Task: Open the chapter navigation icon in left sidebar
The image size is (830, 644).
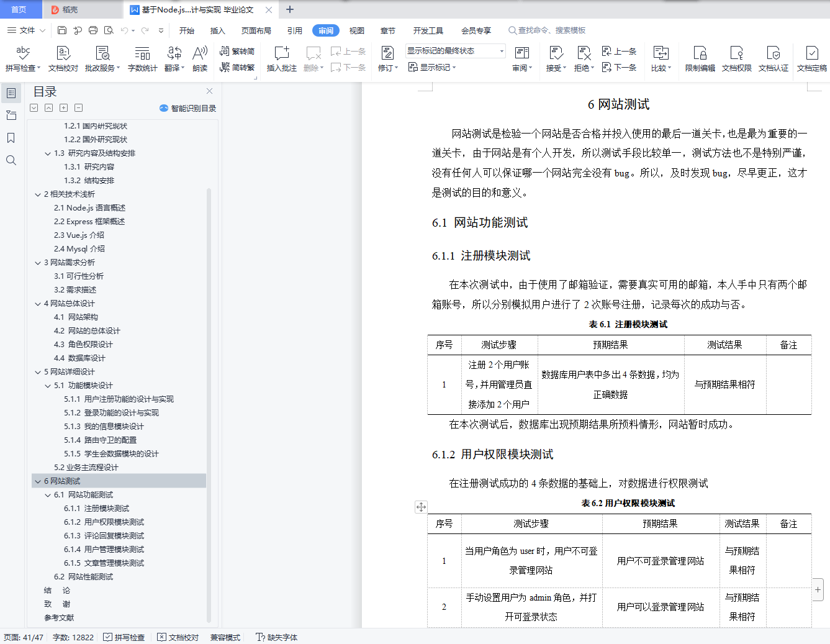Action: point(11,116)
